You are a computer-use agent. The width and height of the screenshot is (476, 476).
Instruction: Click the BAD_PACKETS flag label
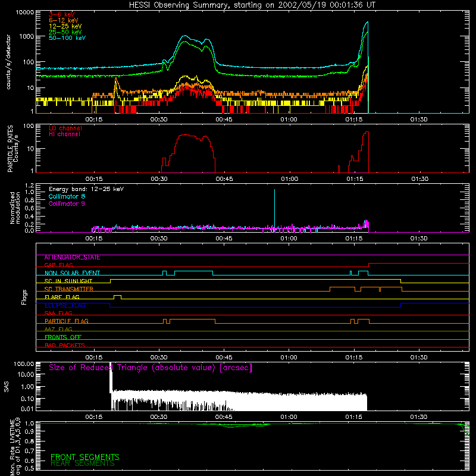65,345
